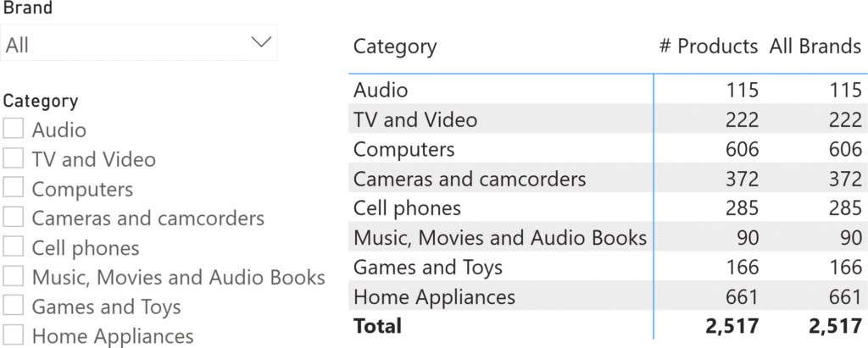Enable the Audio category checkbox
The image size is (868, 348).
(14, 130)
